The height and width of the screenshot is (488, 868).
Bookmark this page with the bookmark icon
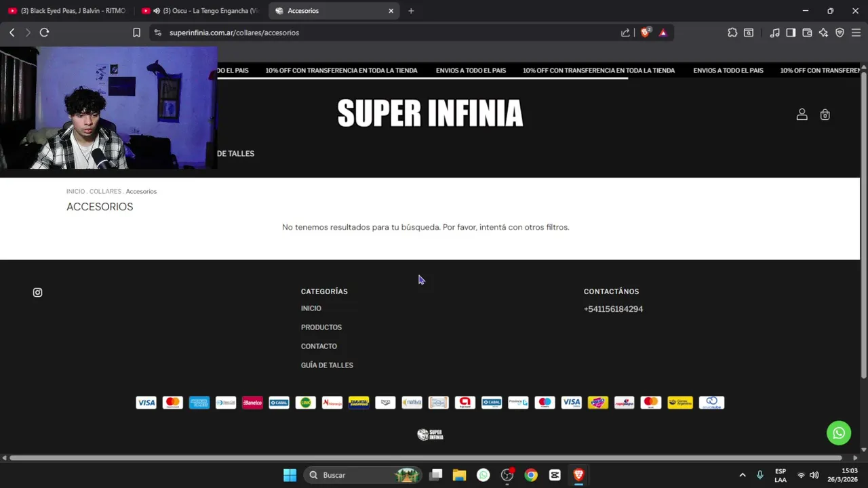point(136,33)
